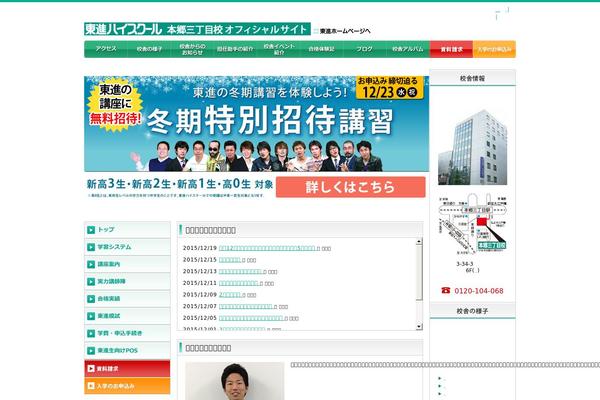Image resolution: width=600 pixels, height=400 pixels.
Task: Click the 12/23 application deadline badge
Action: 390,88
